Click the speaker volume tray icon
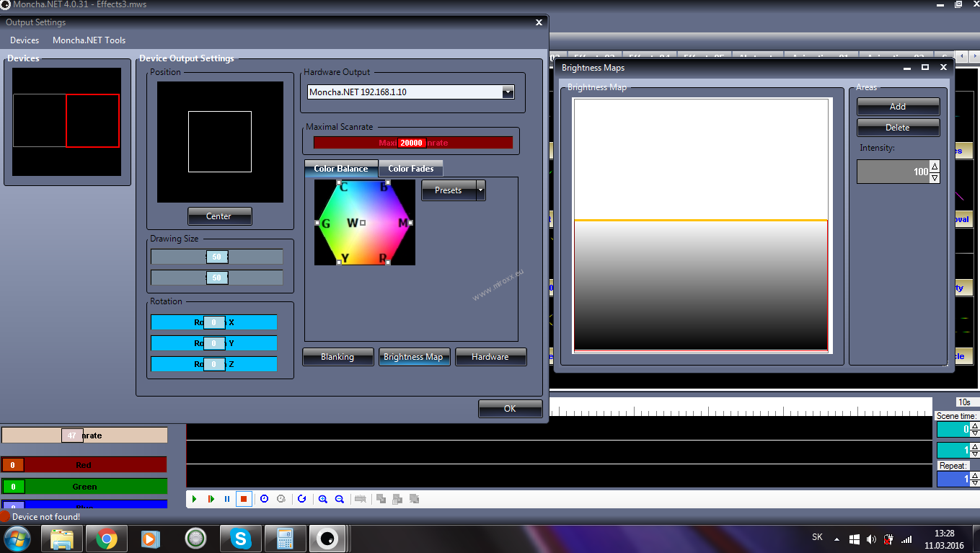The width and height of the screenshot is (980, 553). point(871,539)
